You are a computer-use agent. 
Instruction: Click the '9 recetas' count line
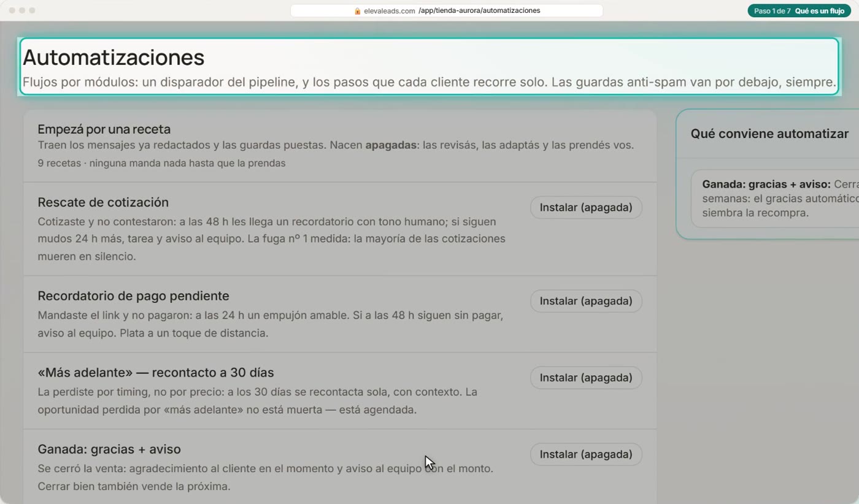pos(161,163)
